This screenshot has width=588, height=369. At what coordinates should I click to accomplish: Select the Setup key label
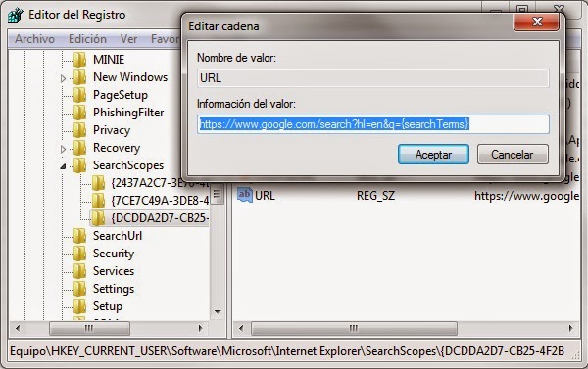coord(107,306)
